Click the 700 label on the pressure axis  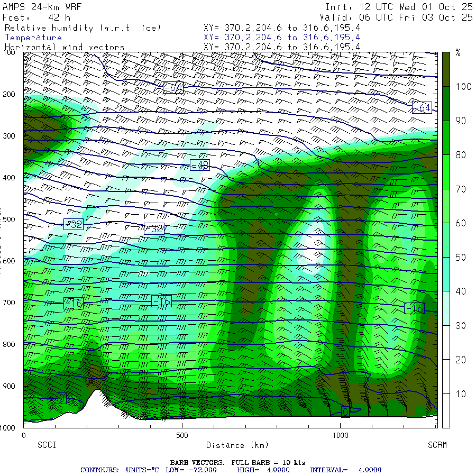click(9, 303)
